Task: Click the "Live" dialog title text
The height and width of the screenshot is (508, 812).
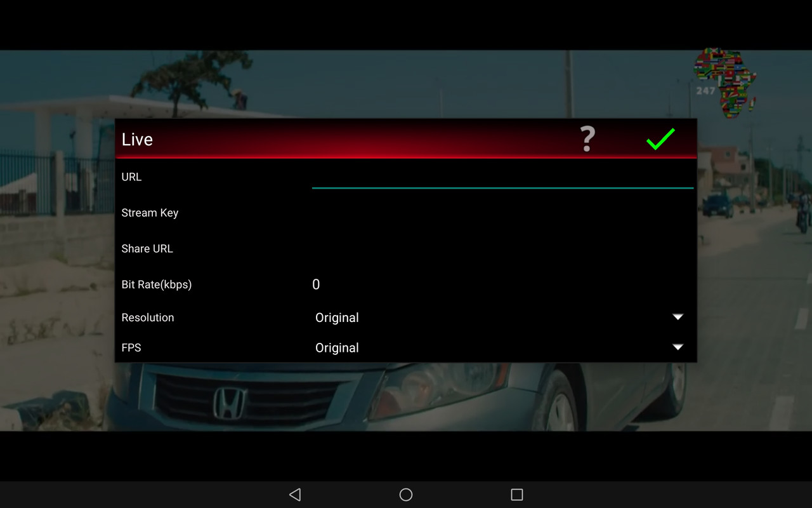Action: [x=137, y=140]
